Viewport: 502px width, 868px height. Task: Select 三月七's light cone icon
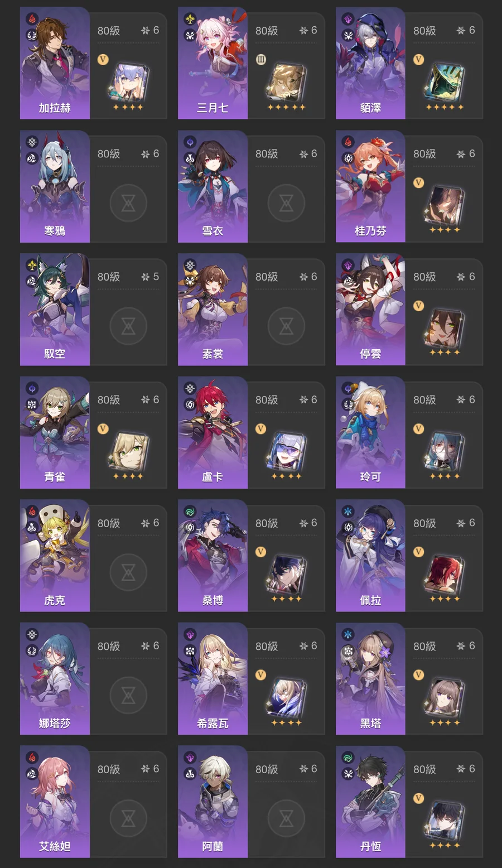pyautogui.click(x=286, y=81)
